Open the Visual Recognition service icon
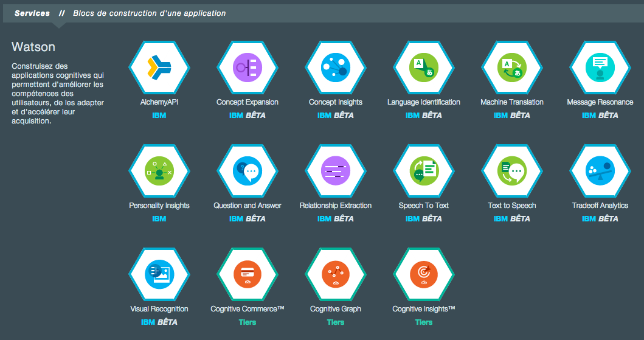This screenshot has height=340, width=644. click(x=159, y=274)
